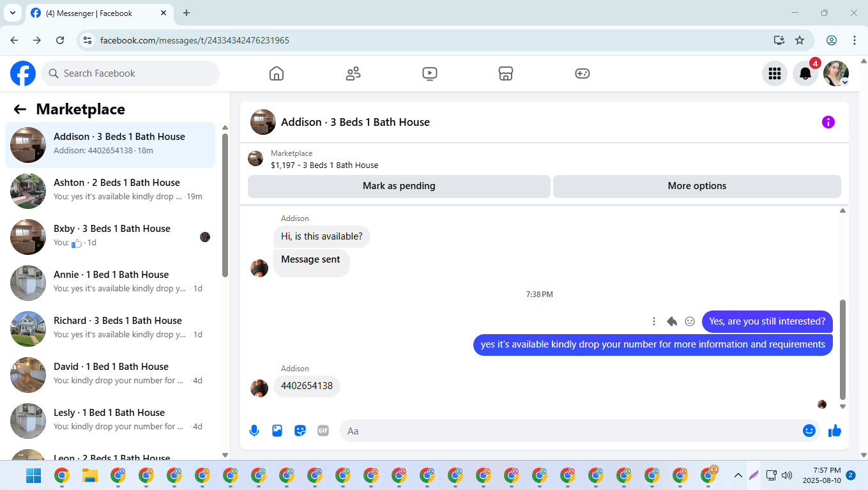Send a thumbs-up like
868x490 pixels.
point(835,431)
